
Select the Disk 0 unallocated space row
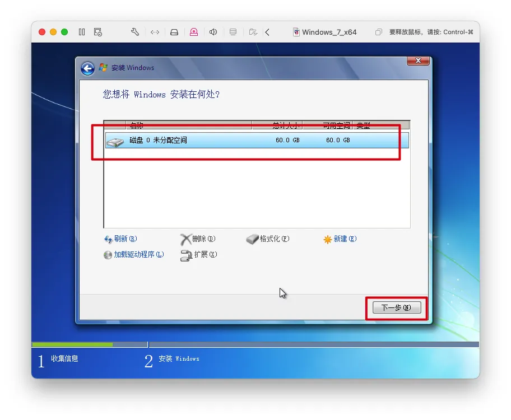point(257,140)
